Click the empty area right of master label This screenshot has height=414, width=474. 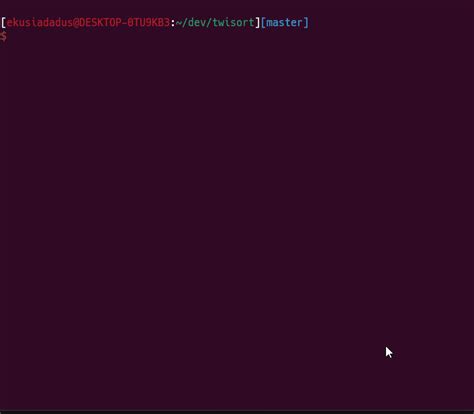pos(391,23)
